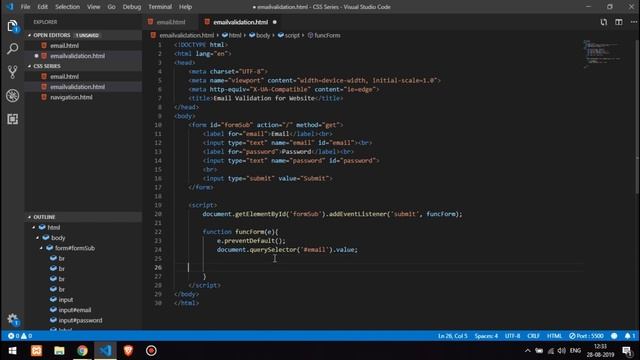640x360 pixels.
Task: Open the Source Control view
Action: click(x=12, y=72)
